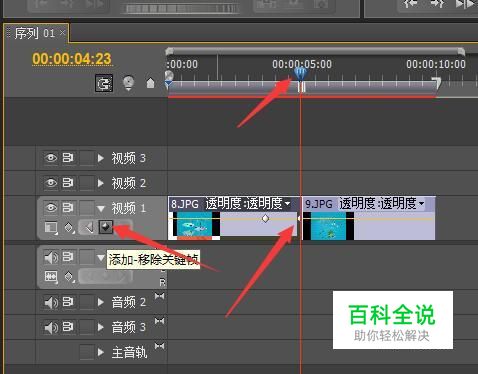Open Show Keyframes icon on 视频 1
This screenshot has width=478, height=374.
click(x=69, y=228)
